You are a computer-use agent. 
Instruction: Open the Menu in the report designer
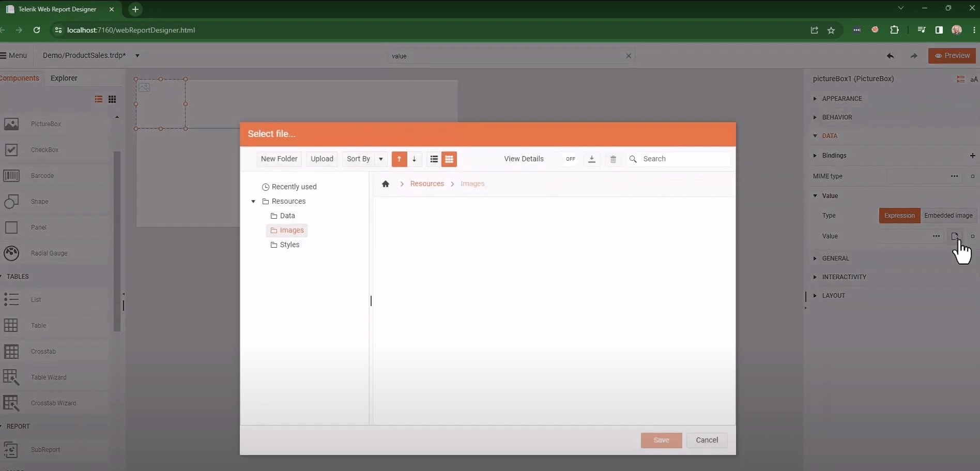pos(14,55)
